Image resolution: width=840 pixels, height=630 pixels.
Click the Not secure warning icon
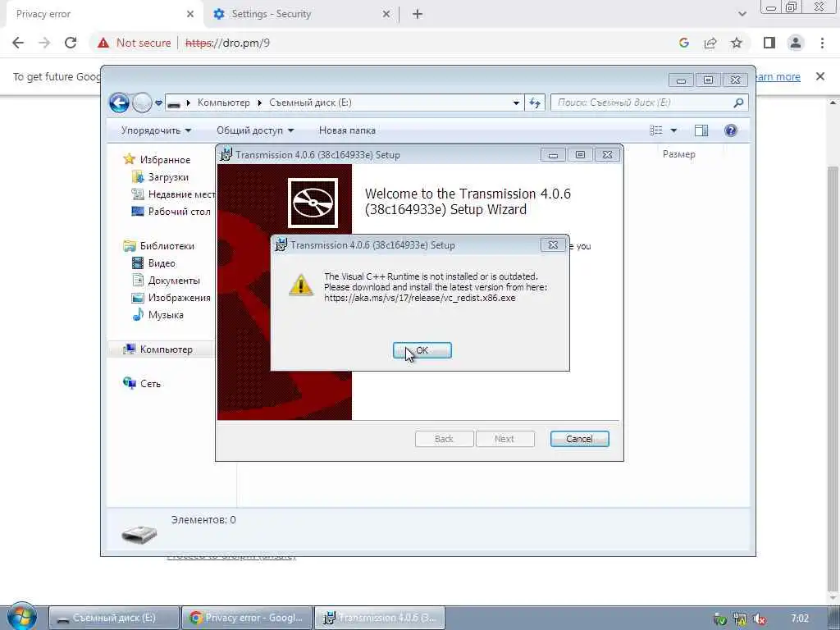103,43
